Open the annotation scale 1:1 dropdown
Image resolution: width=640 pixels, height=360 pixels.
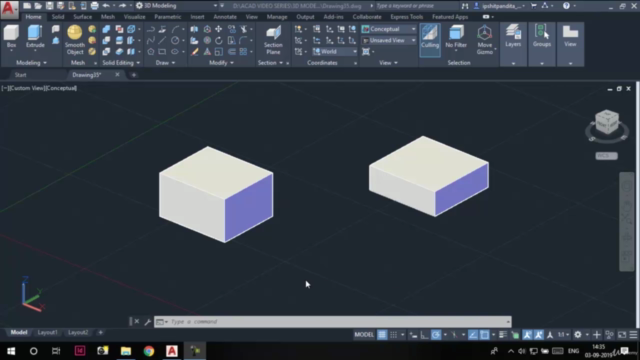coord(564,335)
